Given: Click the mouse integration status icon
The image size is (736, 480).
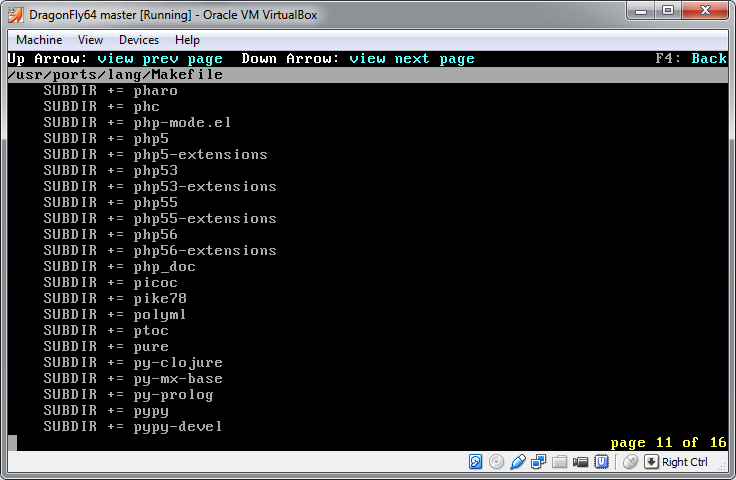Looking at the screenshot, I should pos(630,462).
